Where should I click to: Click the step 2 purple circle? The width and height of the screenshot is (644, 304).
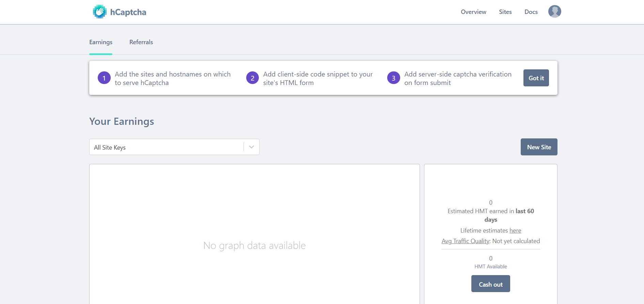(x=252, y=78)
